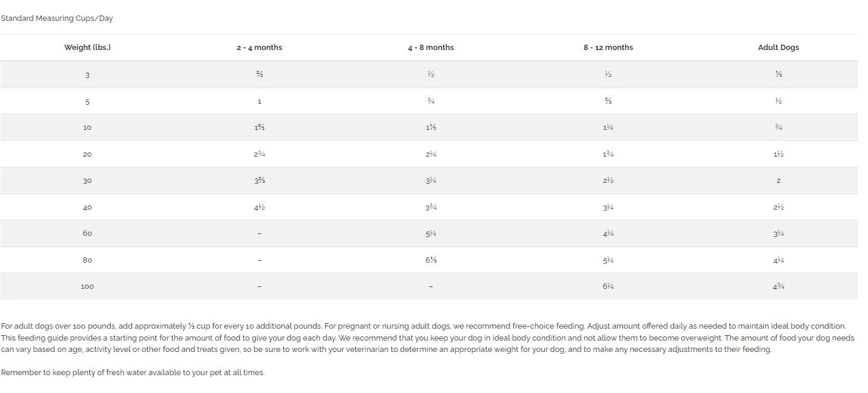Select the 2 - 4 months value for 5 lbs
Viewport: 868px width, 393px height.
pos(259,102)
